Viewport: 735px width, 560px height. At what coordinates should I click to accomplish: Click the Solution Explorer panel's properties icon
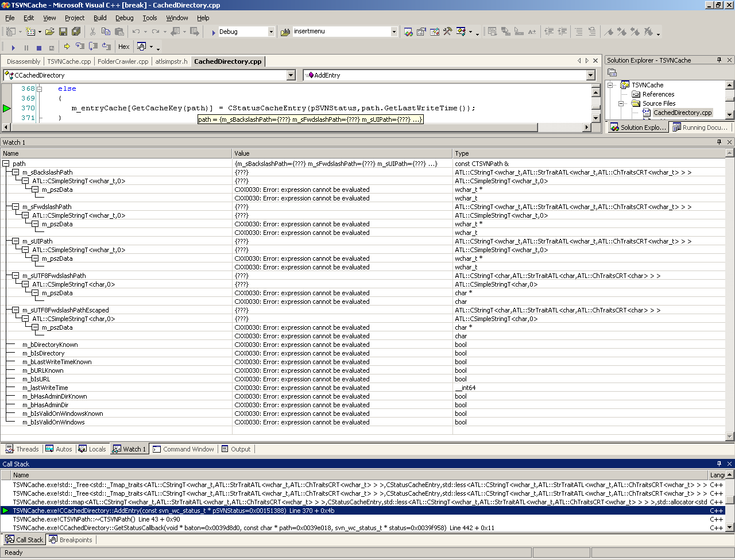pos(612,72)
